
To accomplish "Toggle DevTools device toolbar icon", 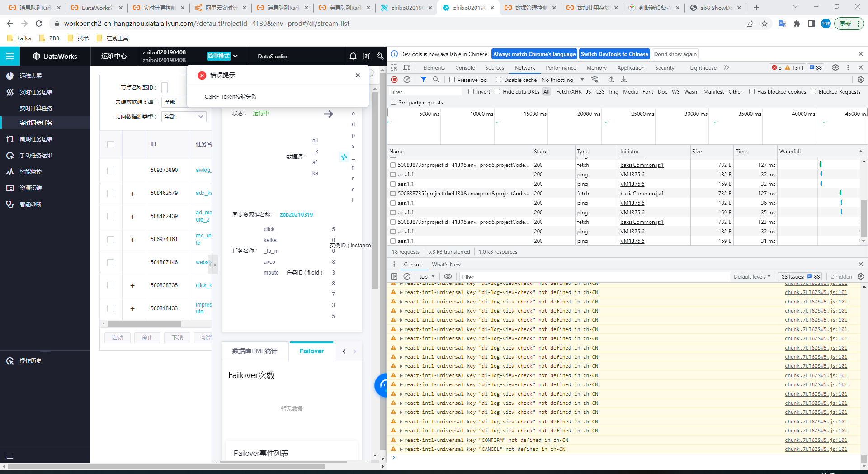I will [407, 67].
